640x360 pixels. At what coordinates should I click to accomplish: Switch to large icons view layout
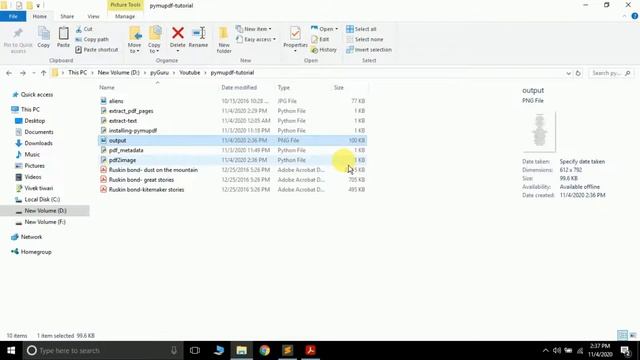pos(633,335)
